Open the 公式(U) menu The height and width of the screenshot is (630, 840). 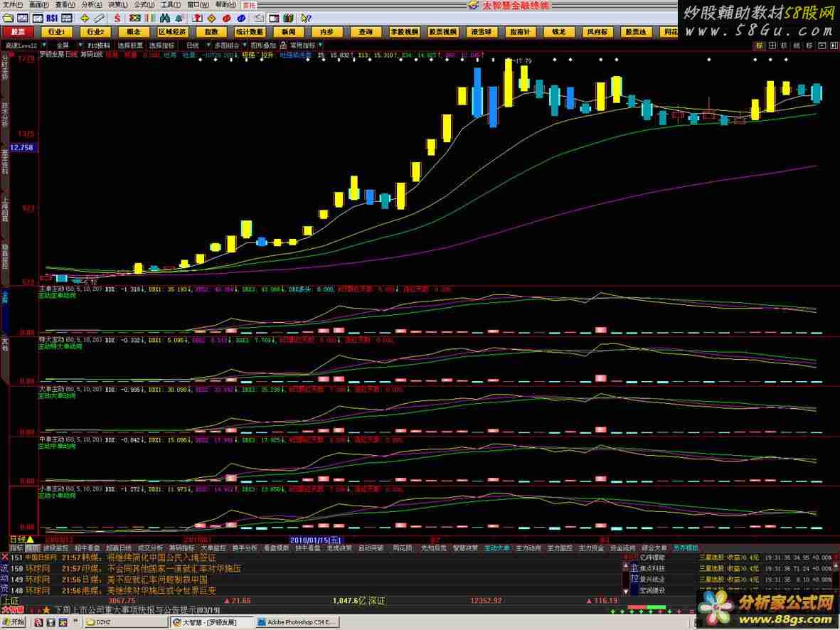[144, 5]
